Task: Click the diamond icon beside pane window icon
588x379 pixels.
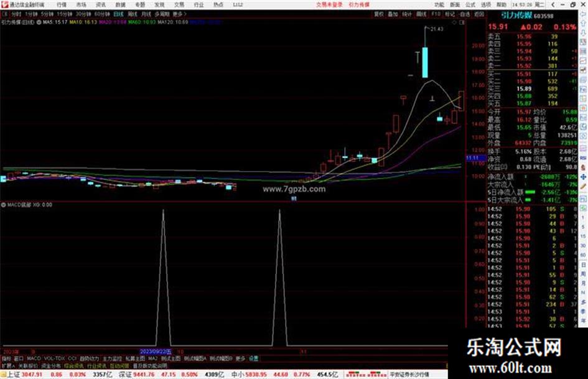Action: coord(454,22)
